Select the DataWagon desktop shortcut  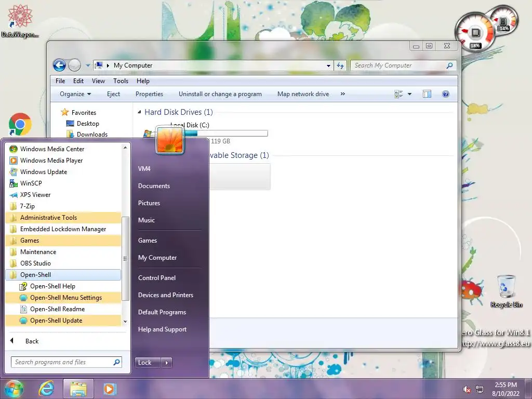(x=20, y=21)
